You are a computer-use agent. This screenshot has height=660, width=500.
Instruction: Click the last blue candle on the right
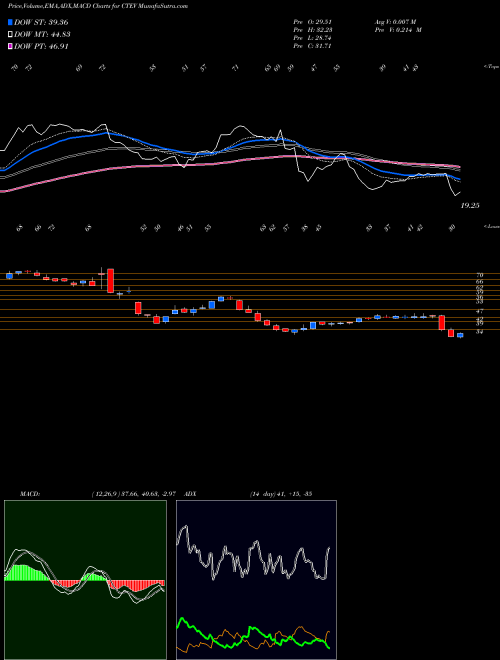(460, 335)
